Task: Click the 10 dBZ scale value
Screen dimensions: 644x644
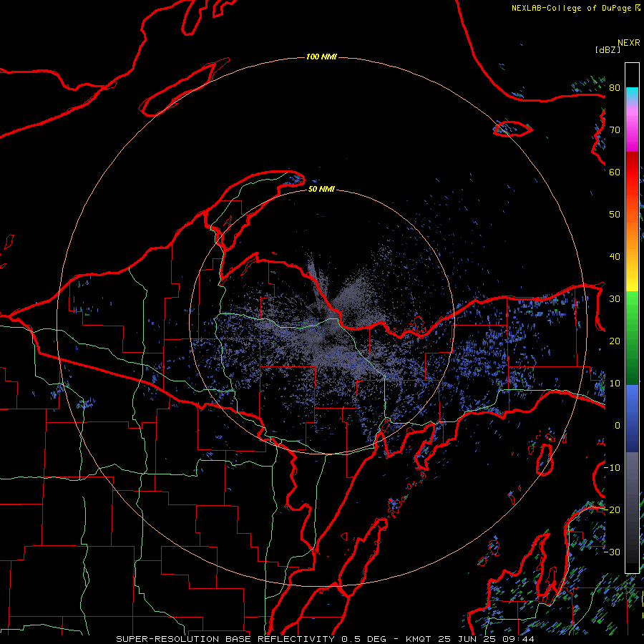Action: [x=615, y=384]
